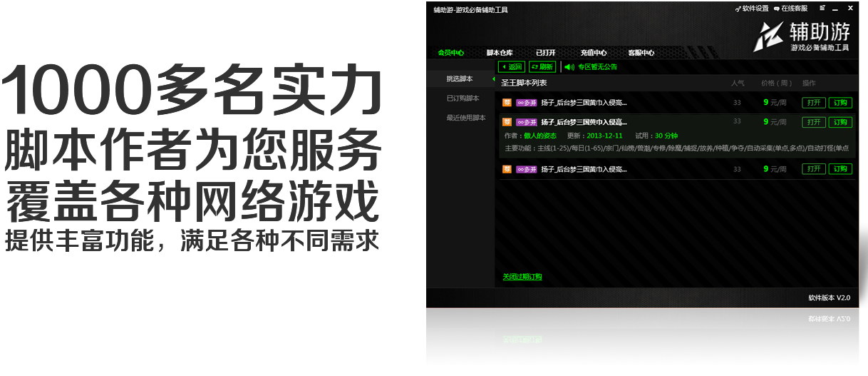The image size is (868, 376).
Task: Click the speaker announcement icon
Action: (569, 67)
